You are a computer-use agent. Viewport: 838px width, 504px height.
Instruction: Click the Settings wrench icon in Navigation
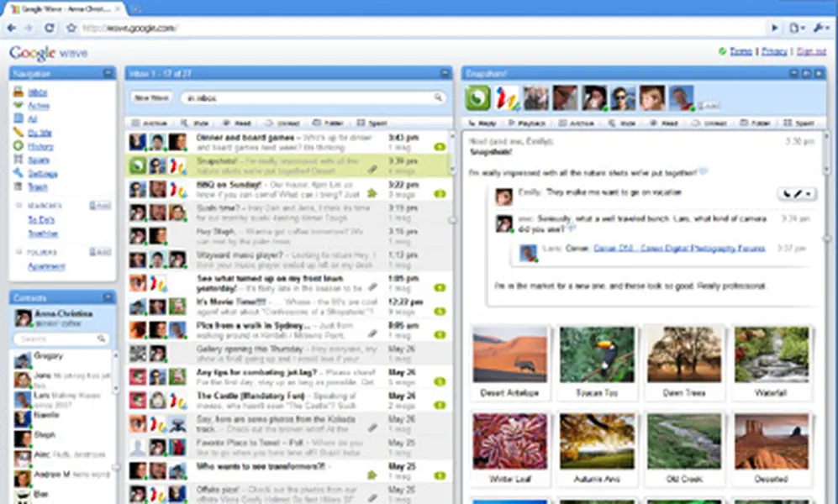[x=18, y=173]
